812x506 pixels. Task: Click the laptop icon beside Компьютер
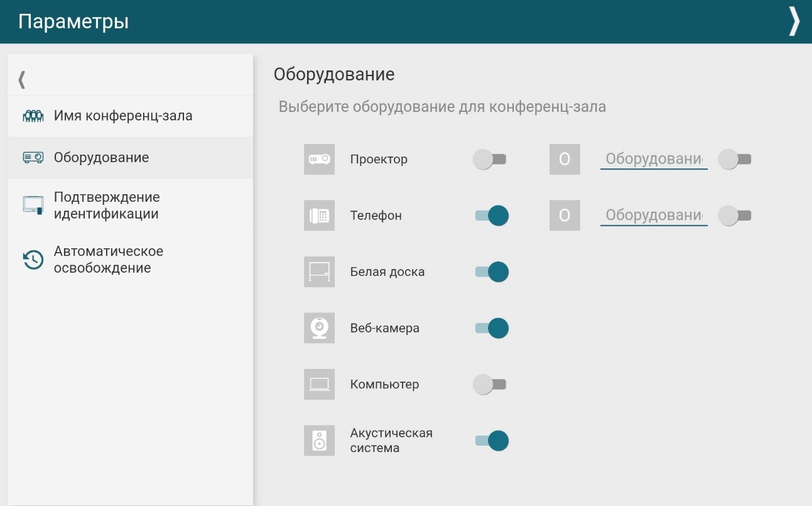[x=319, y=384]
